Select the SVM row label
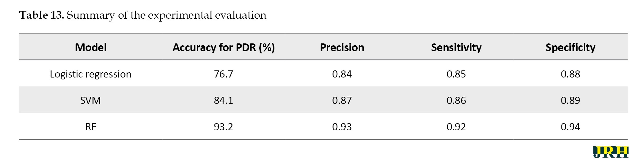Image resolution: width=644 pixels, height=164 pixels. [x=91, y=101]
